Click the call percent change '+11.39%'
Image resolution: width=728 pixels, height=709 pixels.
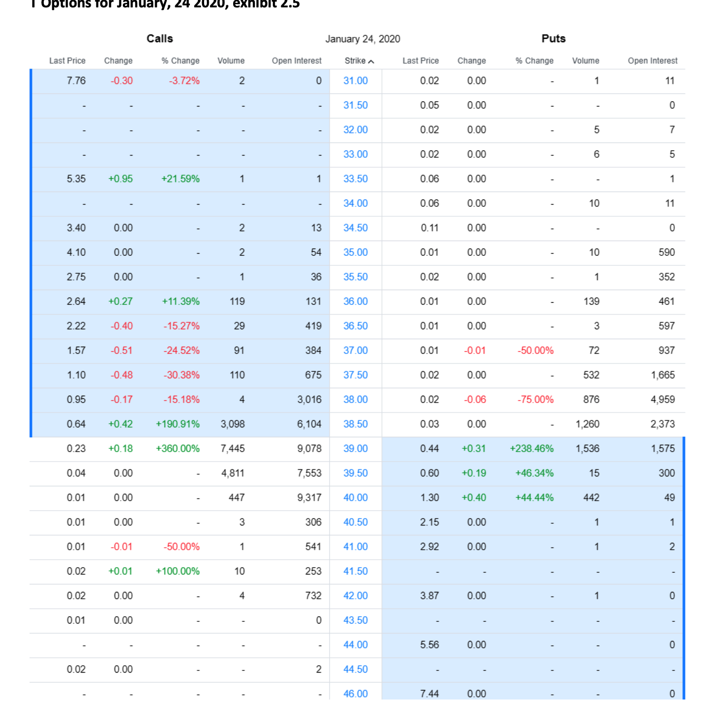coord(180,301)
